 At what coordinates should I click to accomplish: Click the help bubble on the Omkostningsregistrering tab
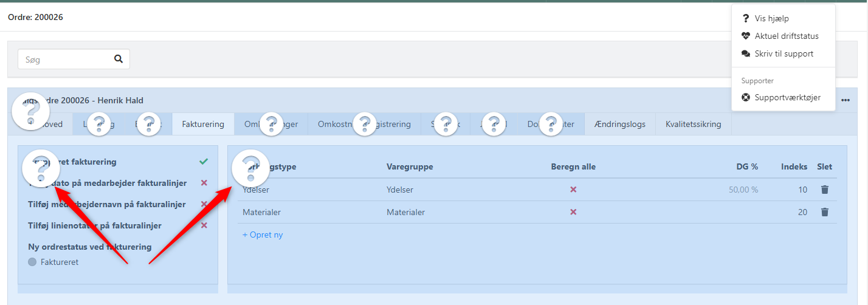coord(365,123)
